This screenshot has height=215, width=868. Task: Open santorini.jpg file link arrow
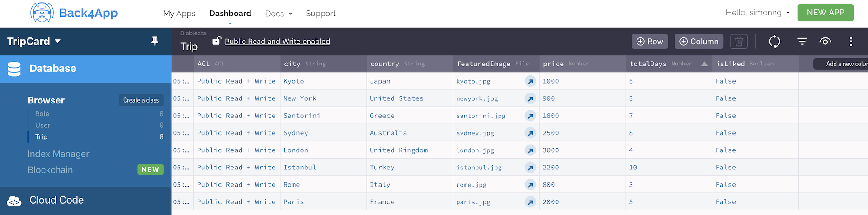tap(530, 116)
